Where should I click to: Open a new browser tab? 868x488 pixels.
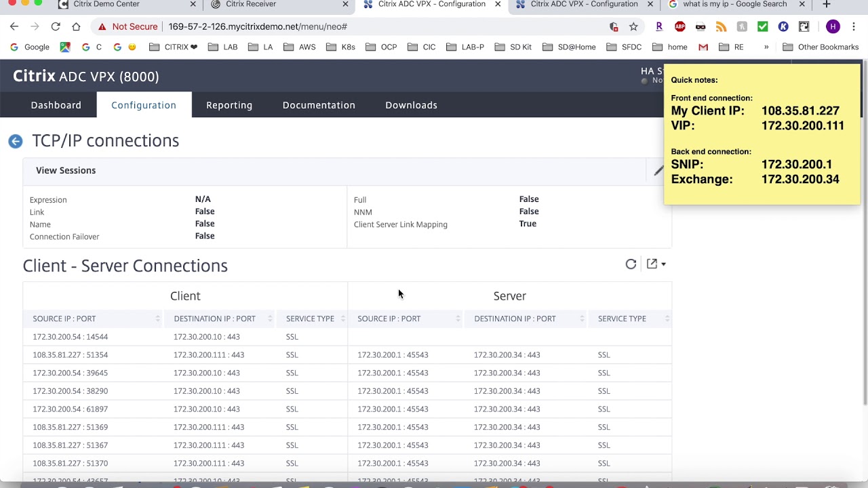point(826,5)
